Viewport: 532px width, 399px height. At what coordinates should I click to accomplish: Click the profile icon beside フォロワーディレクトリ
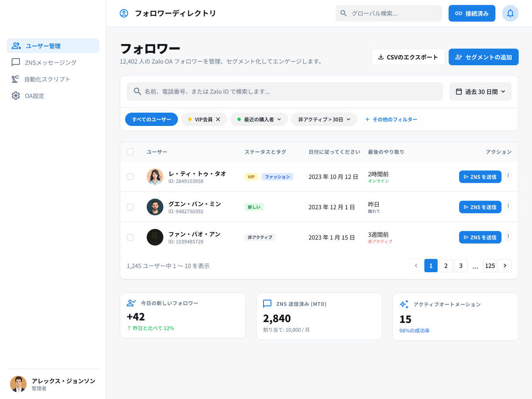tap(124, 13)
